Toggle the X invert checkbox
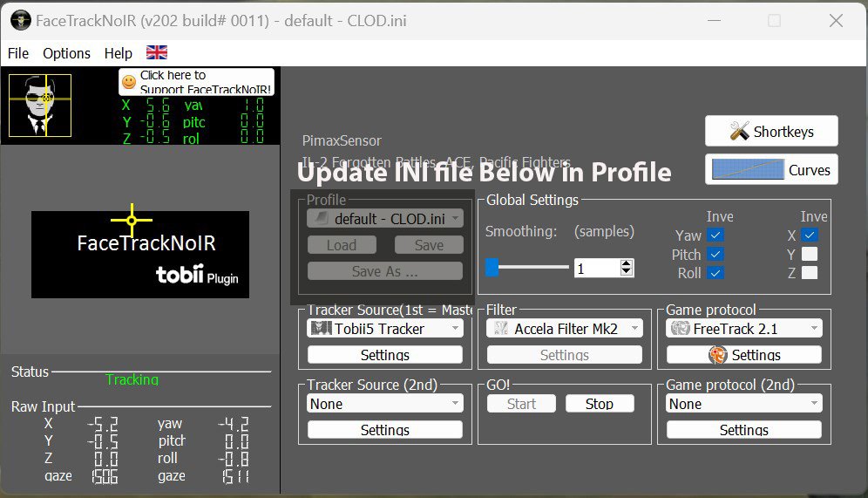Viewport: 868px width, 498px height. [810, 235]
